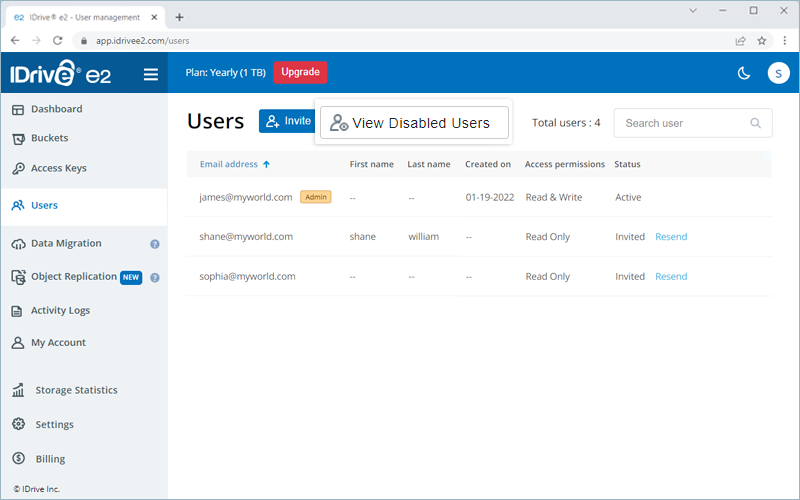Click the browser share icon

click(740, 41)
